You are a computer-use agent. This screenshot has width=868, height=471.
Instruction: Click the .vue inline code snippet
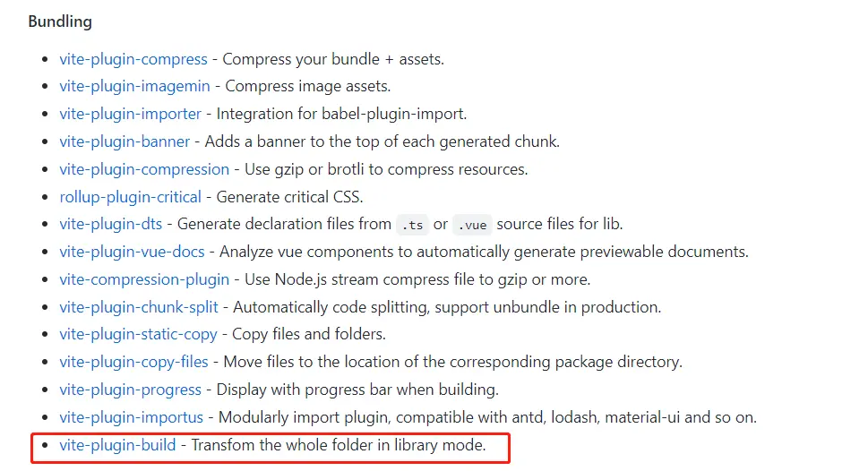pyautogui.click(x=471, y=224)
